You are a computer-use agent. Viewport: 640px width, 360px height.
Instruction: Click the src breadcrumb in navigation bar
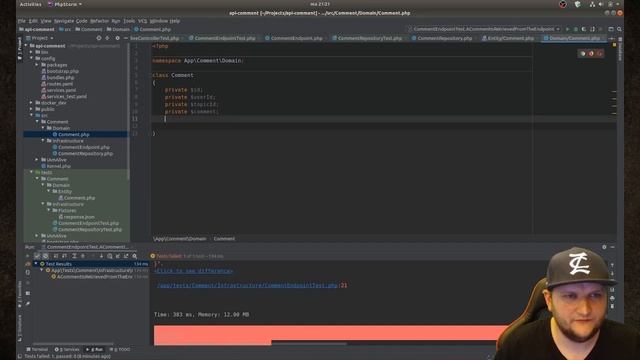pos(65,29)
